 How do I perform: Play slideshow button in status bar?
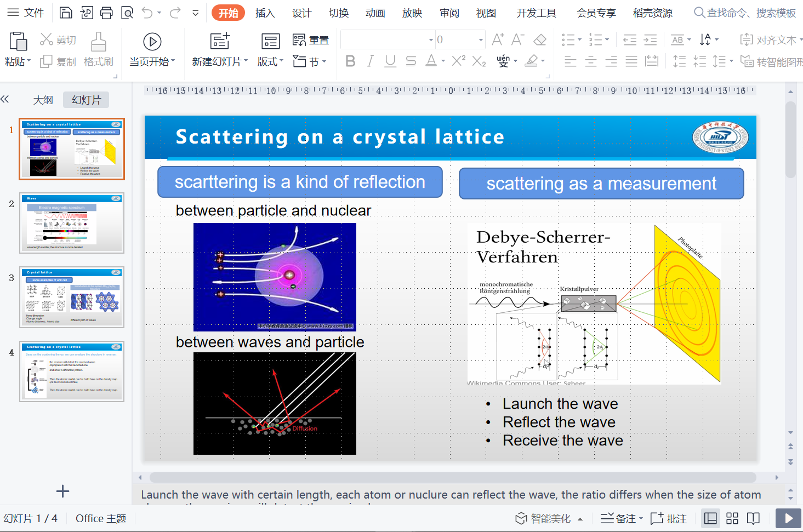point(789,518)
